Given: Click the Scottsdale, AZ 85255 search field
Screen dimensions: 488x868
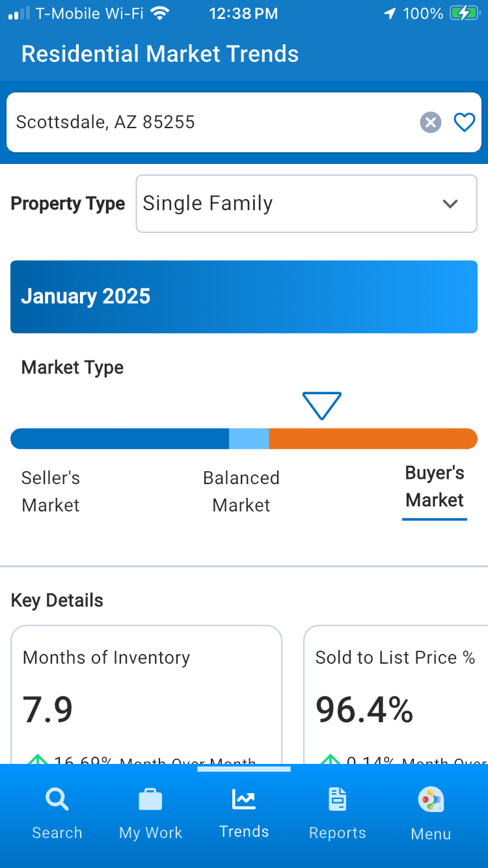Looking at the screenshot, I should coord(208,122).
